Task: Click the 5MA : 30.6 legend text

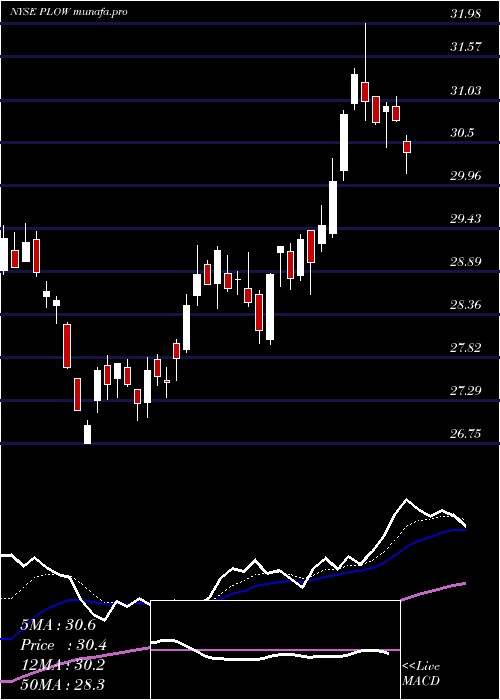Action: [x=58, y=625]
